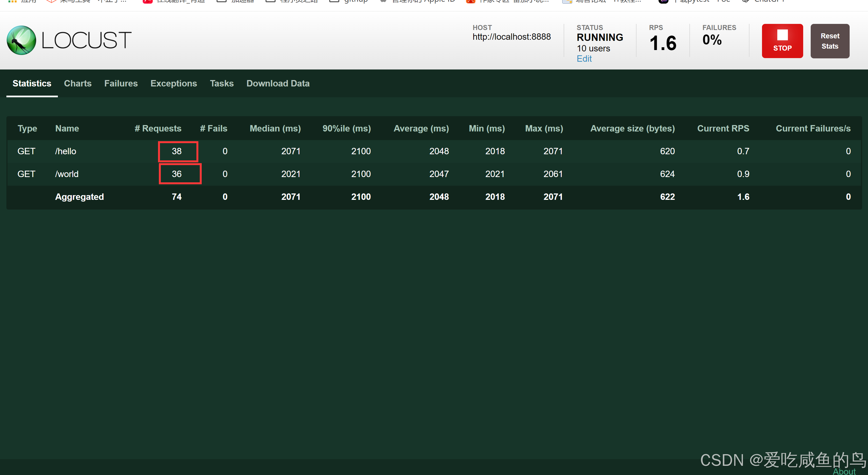
Task: Open the Exceptions tab
Action: pyautogui.click(x=174, y=83)
